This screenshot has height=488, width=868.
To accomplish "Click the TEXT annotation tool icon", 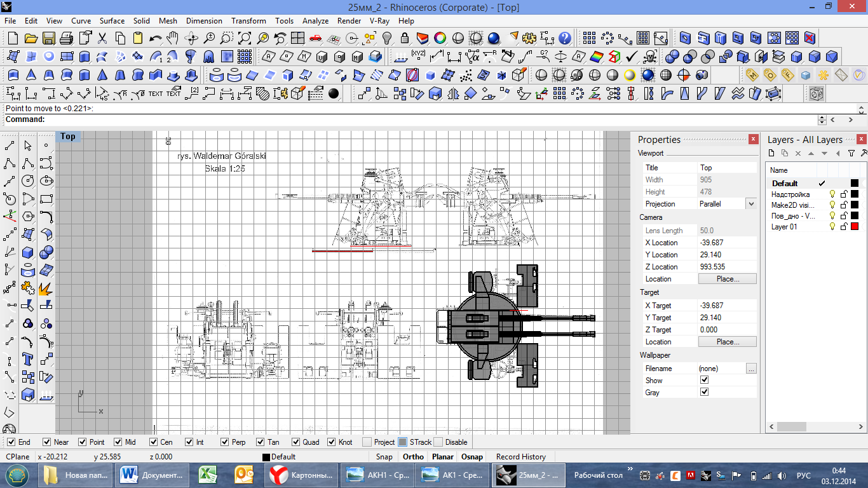I will click(x=156, y=93).
